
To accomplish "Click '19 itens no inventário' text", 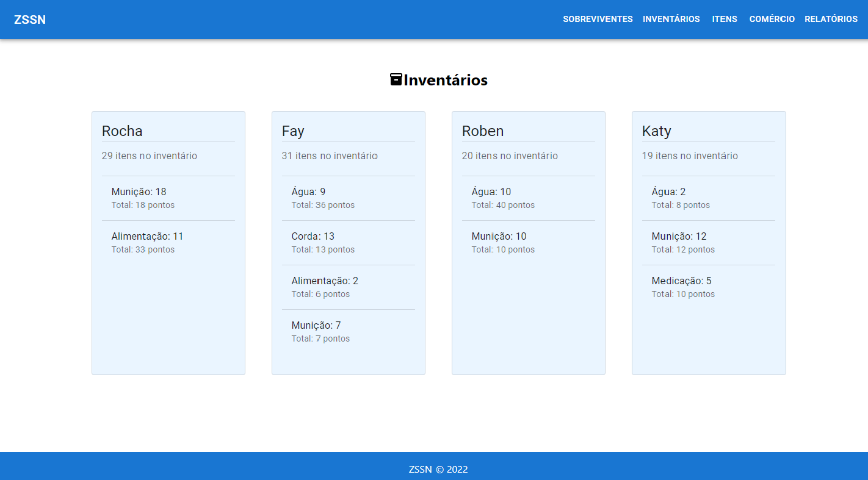I will click(x=690, y=156).
